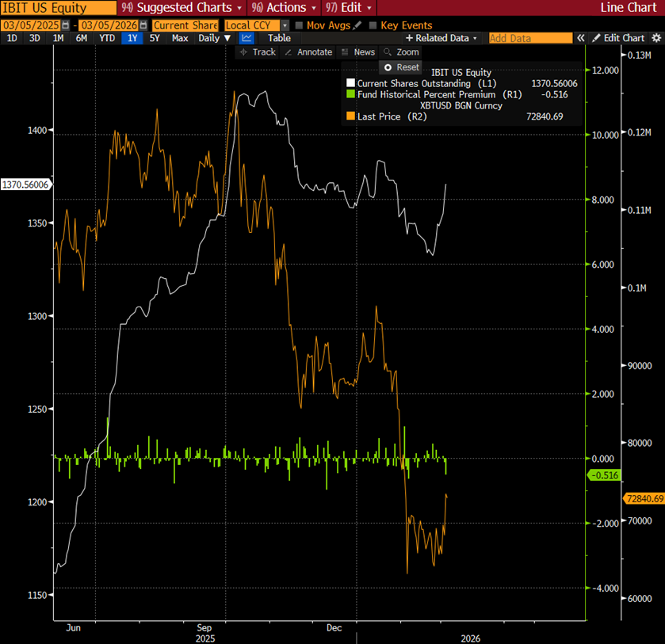Enable the Key Events checkbox
The height and width of the screenshot is (644, 665).
(373, 25)
